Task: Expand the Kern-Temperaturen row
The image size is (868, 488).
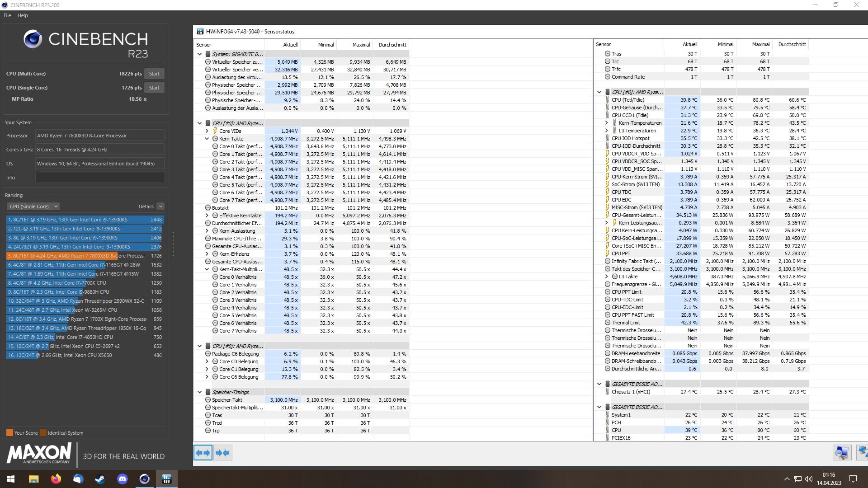Action: [607, 123]
